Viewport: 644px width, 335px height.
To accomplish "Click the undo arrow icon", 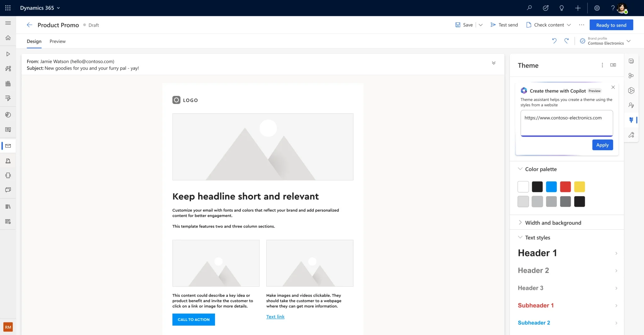I will point(554,41).
